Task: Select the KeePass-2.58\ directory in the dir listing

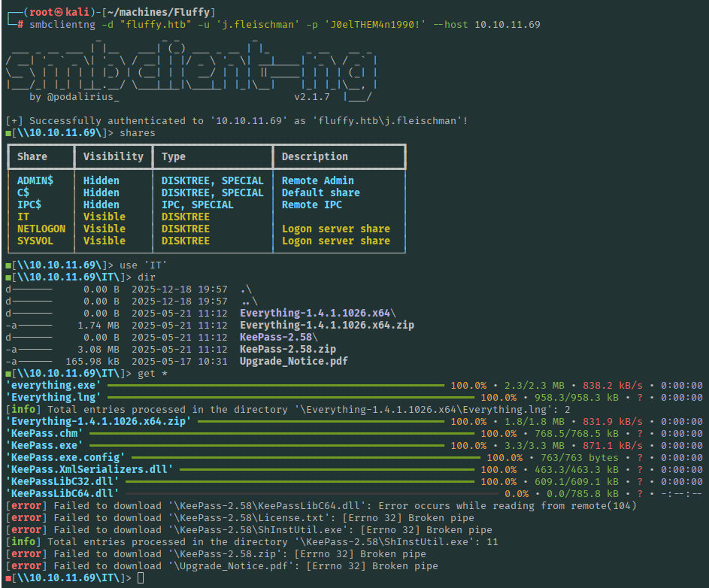Action: tap(275, 337)
